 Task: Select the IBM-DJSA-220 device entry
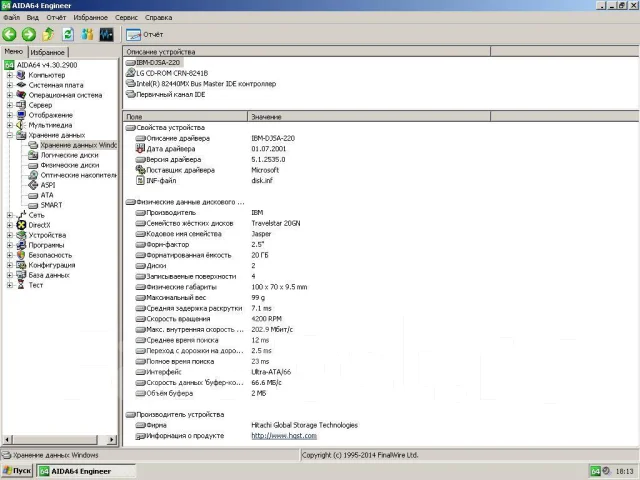click(158, 62)
